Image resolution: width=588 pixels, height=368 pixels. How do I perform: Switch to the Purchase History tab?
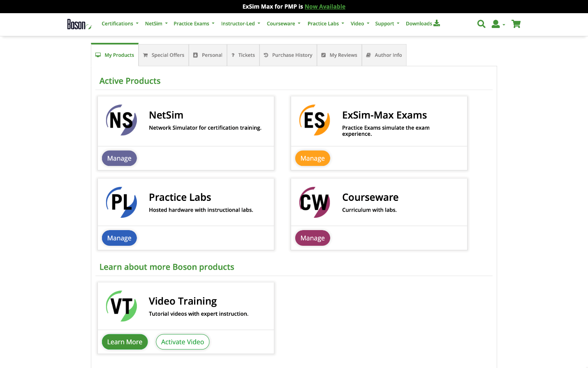tap(288, 55)
